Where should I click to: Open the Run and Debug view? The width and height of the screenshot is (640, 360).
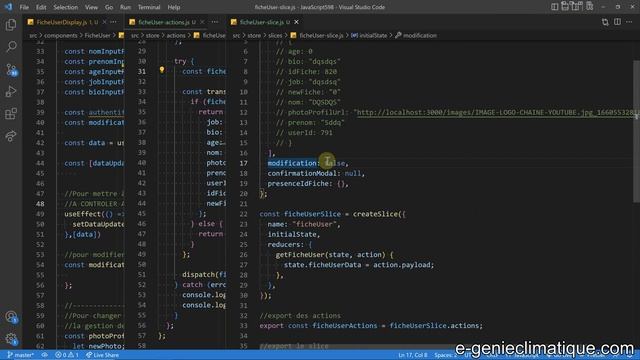click(11, 91)
